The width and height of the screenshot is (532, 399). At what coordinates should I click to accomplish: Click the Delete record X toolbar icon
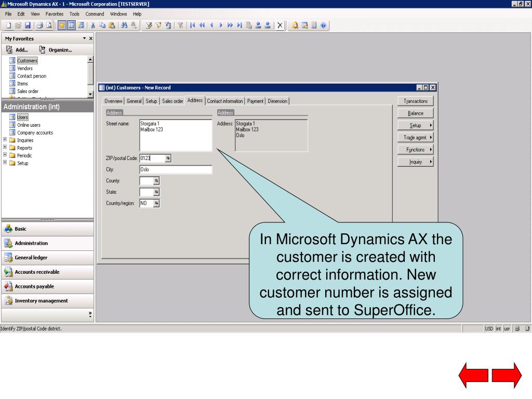pyautogui.click(x=280, y=25)
